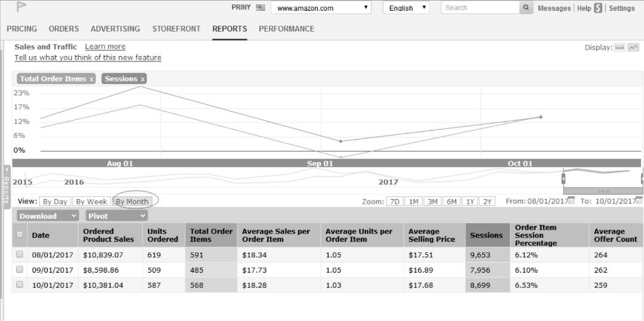Open the English language dropdown
The width and height of the screenshot is (644, 321).
(406, 7)
